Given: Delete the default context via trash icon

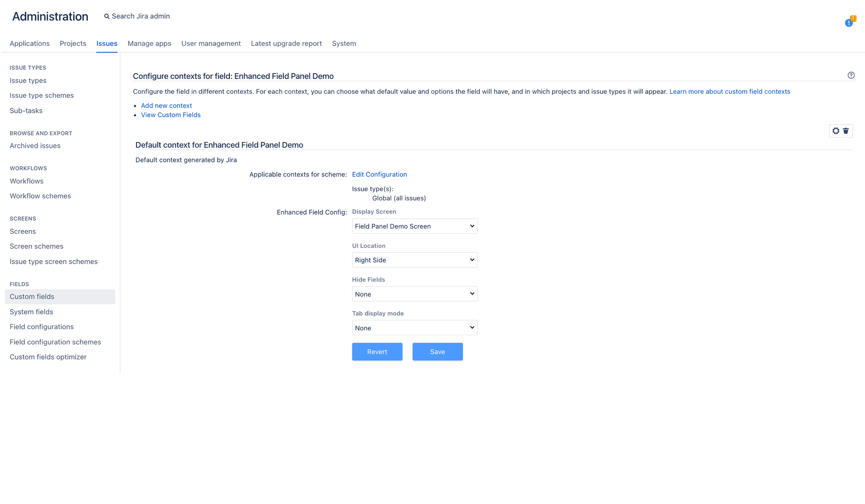Looking at the screenshot, I should (x=846, y=131).
